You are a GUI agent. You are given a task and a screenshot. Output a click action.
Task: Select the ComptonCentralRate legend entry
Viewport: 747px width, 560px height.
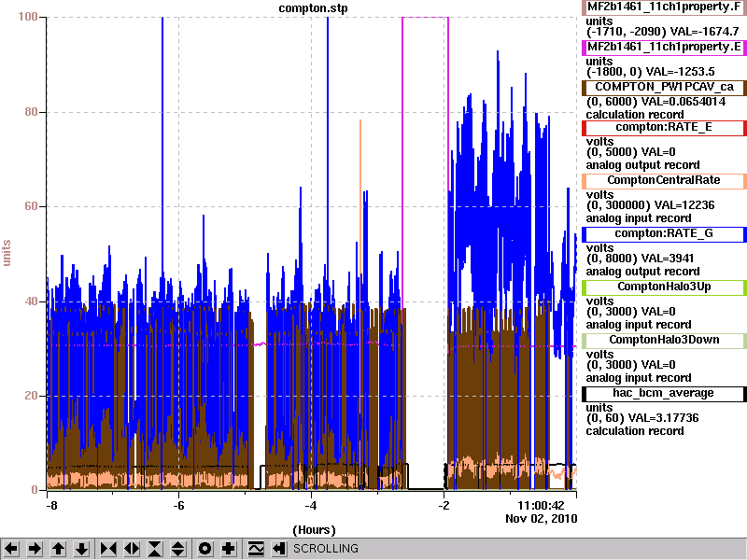pos(664,180)
